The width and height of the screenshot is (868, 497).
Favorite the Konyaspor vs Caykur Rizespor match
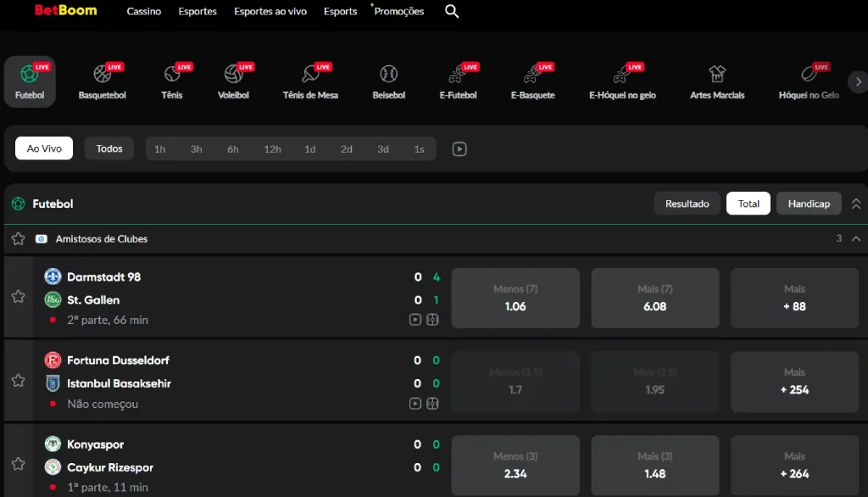[x=19, y=464]
